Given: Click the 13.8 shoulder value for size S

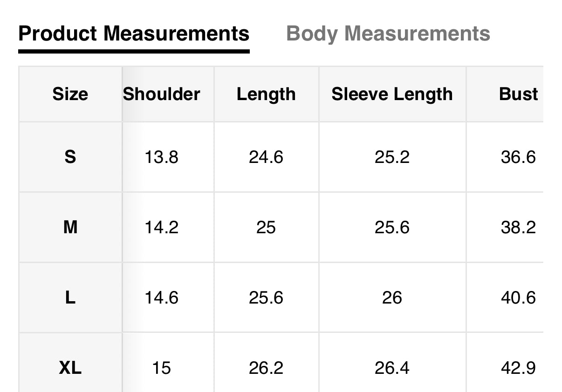Looking at the screenshot, I should 161,157.
